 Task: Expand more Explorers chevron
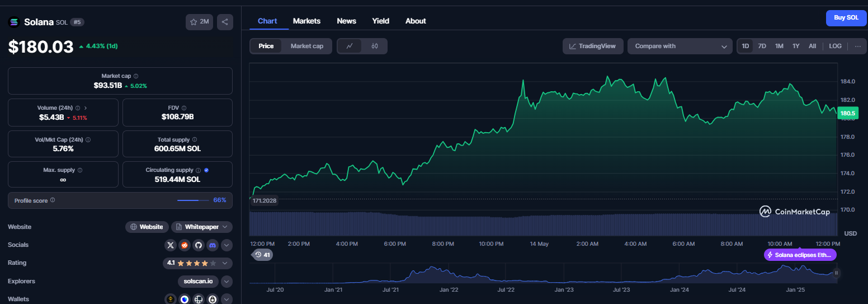(x=227, y=281)
